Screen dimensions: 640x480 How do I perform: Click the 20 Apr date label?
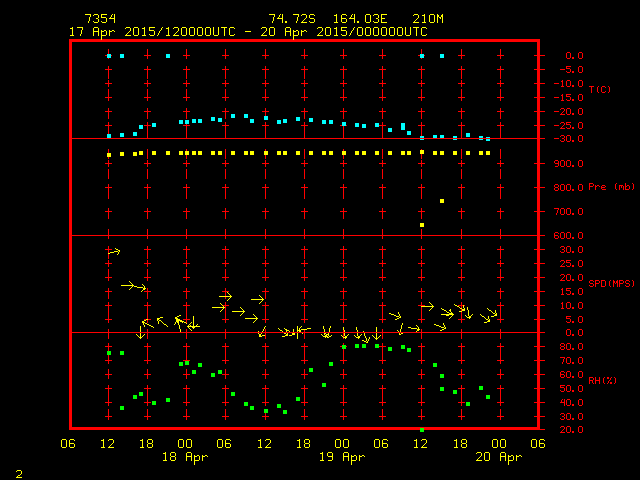[x=498, y=457]
